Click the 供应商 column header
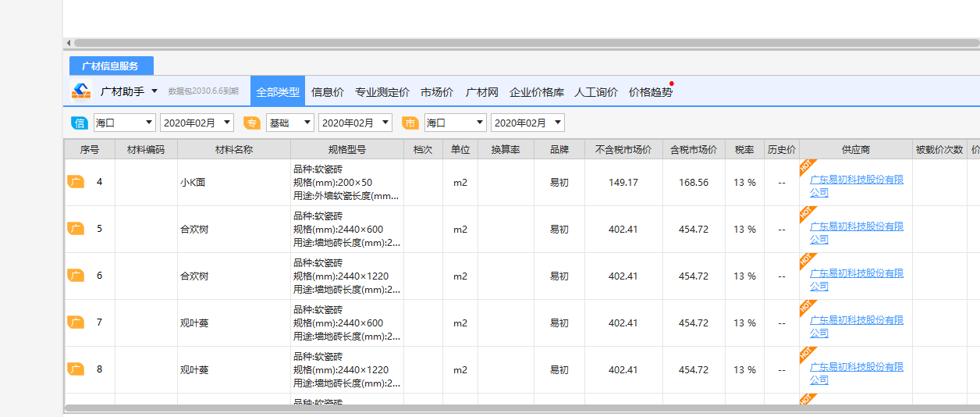The image size is (980, 417). coord(856,149)
